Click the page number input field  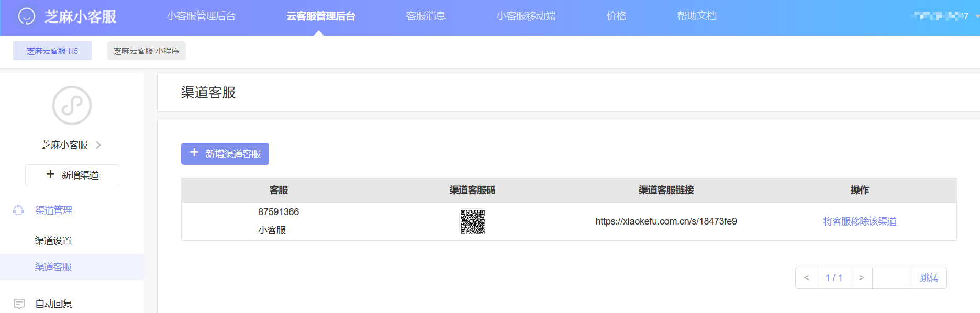pos(892,278)
